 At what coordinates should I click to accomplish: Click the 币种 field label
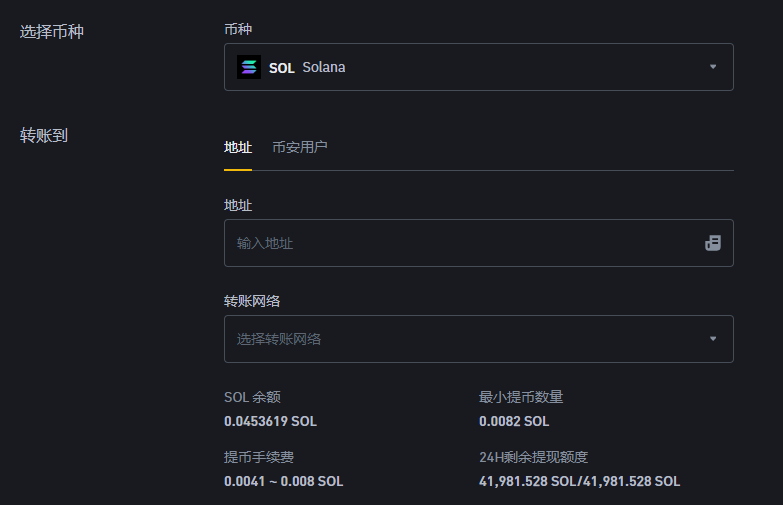pyautogui.click(x=238, y=30)
